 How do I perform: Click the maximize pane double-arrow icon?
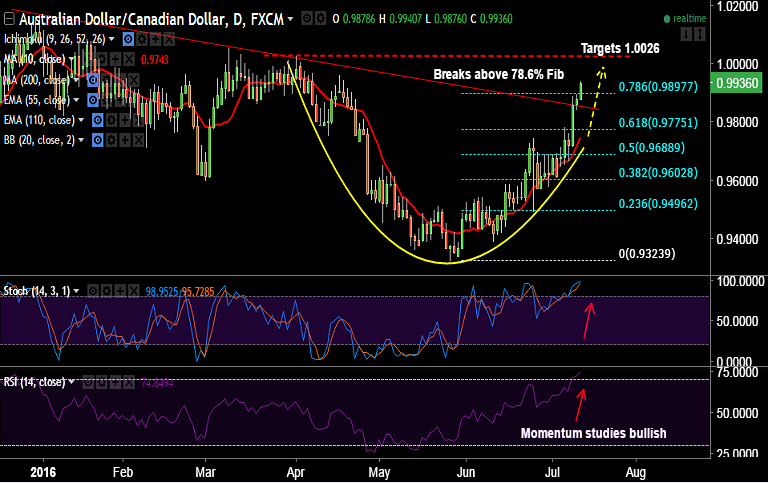click(x=699, y=34)
